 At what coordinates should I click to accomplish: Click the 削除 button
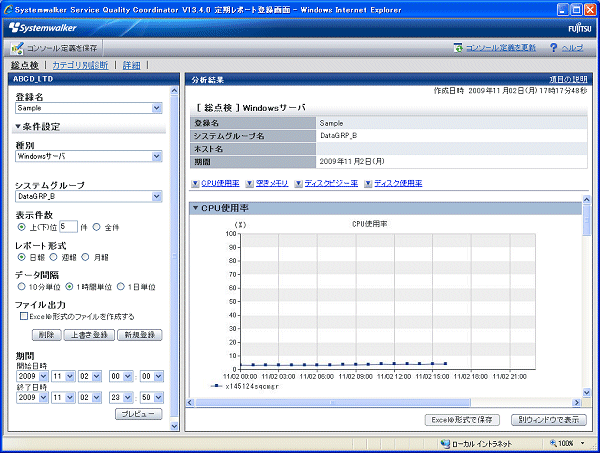click(x=47, y=335)
